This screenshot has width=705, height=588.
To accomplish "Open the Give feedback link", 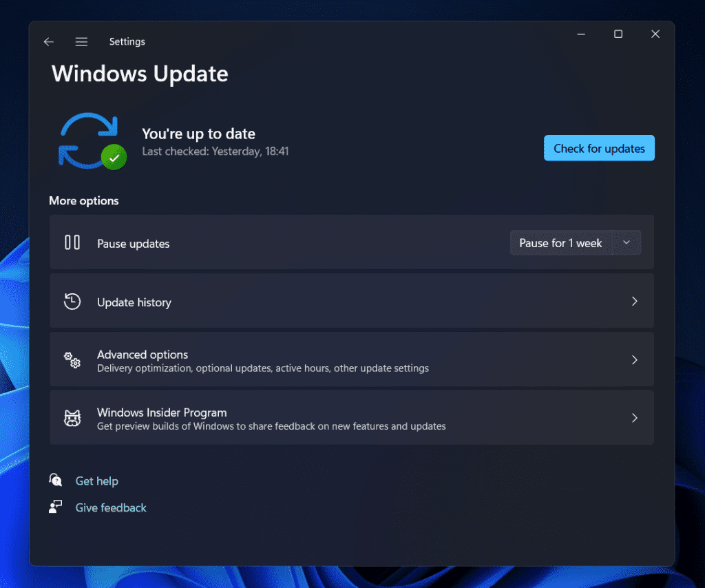I will (111, 507).
